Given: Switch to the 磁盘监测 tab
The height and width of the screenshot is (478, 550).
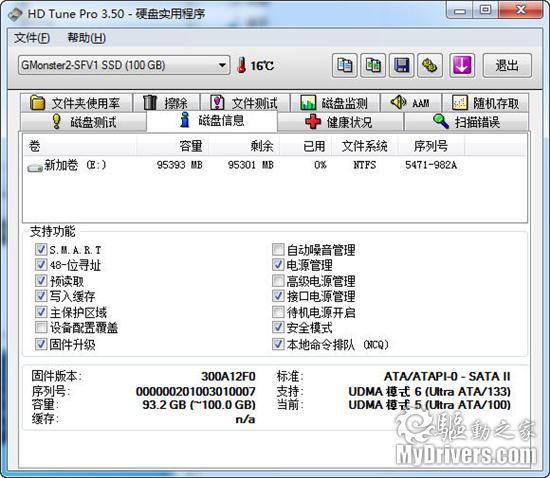Looking at the screenshot, I should (335, 103).
